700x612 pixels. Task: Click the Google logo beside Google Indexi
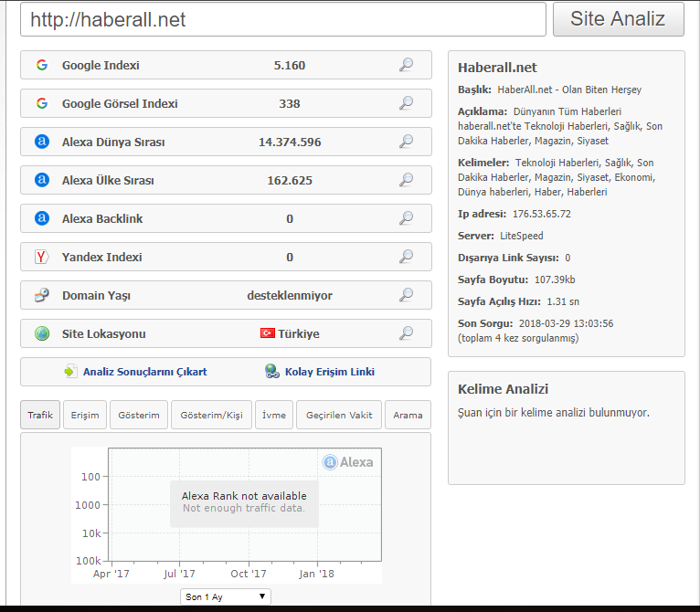click(x=42, y=65)
